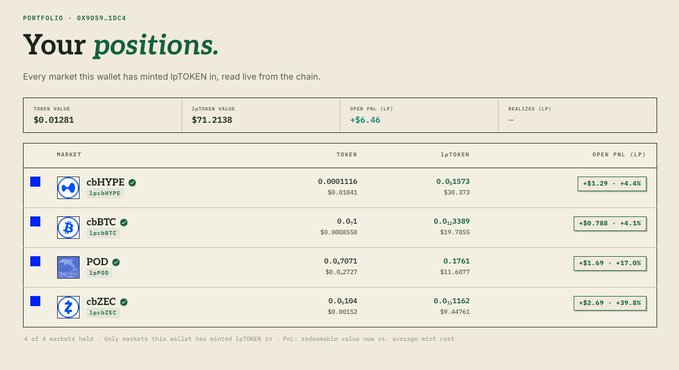Click cbZEC lpTOKEN value $9.44761
The height and width of the screenshot is (370, 679).
455,312
